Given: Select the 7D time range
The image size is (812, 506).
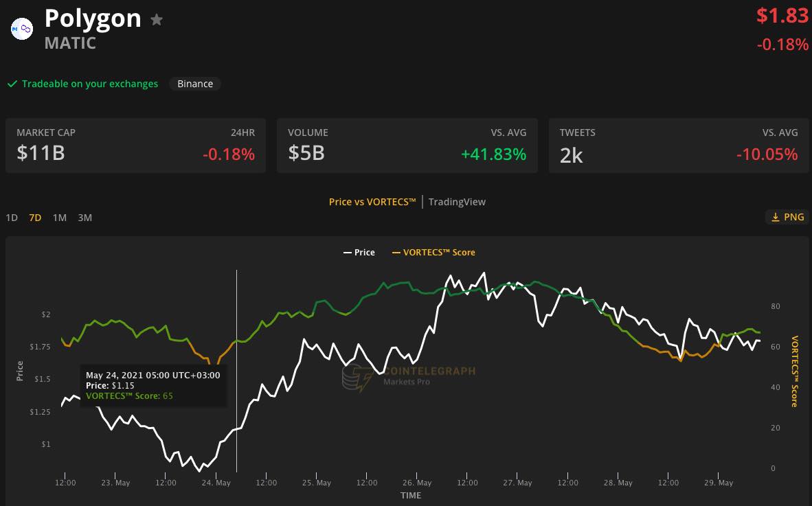Looking at the screenshot, I should pyautogui.click(x=35, y=218).
